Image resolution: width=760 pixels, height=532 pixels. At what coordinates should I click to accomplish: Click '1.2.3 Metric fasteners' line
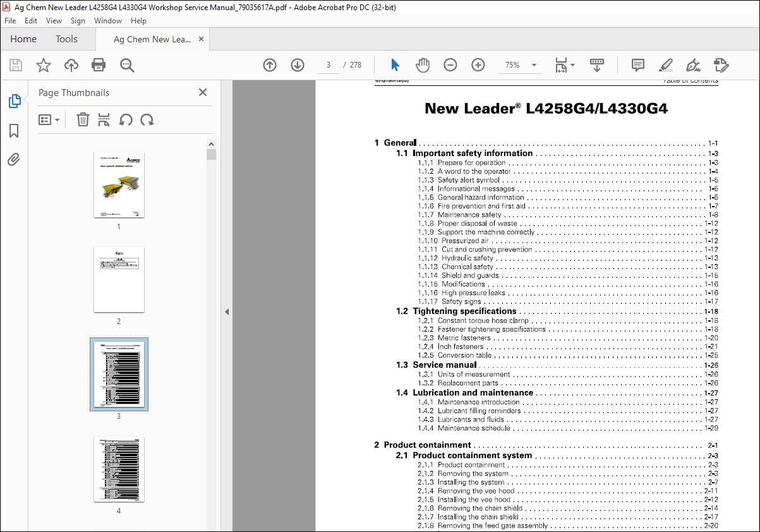click(454, 338)
